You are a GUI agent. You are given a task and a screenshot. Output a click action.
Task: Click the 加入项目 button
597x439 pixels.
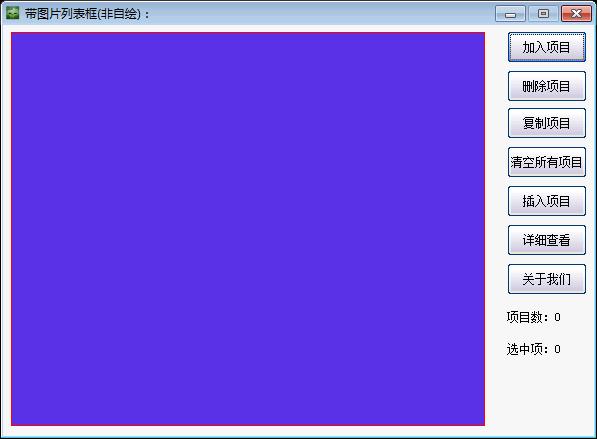(547, 47)
